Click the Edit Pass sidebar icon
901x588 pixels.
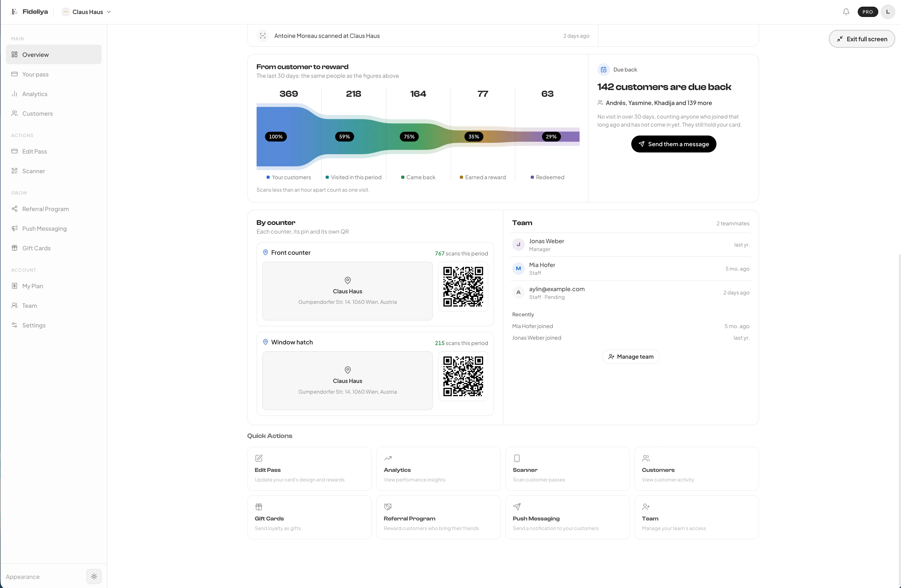point(14,151)
